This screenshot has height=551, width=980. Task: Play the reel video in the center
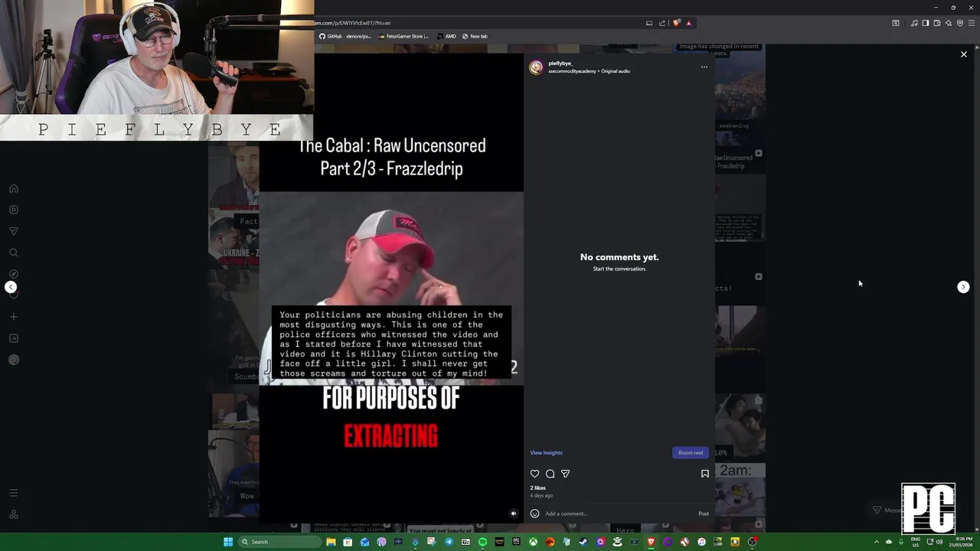point(391,288)
